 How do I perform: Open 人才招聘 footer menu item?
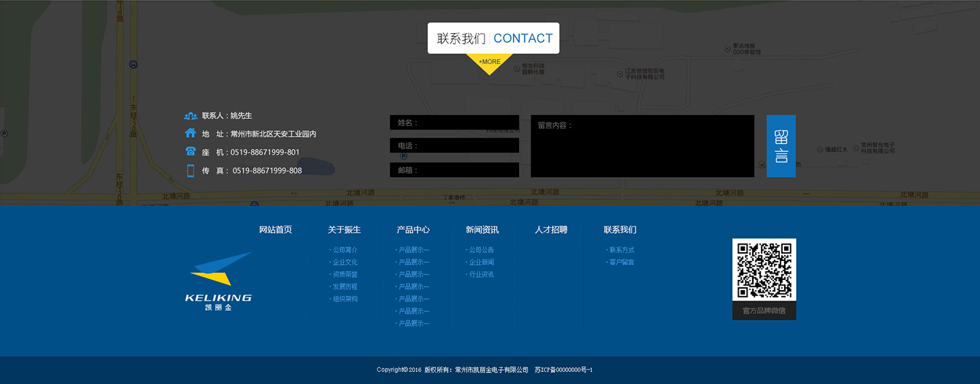[551, 230]
